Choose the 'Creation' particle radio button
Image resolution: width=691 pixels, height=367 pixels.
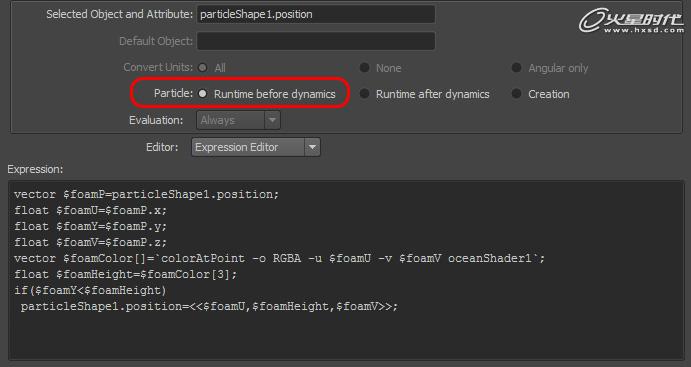516,94
